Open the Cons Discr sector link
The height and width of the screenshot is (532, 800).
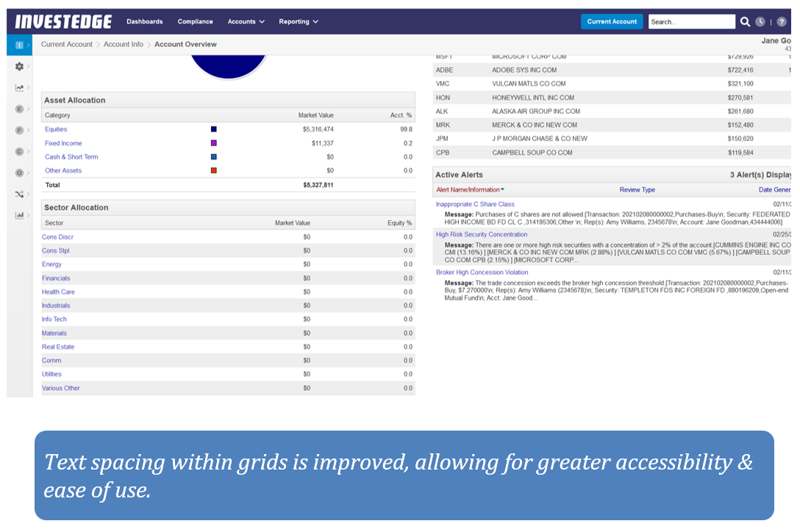pyautogui.click(x=57, y=237)
